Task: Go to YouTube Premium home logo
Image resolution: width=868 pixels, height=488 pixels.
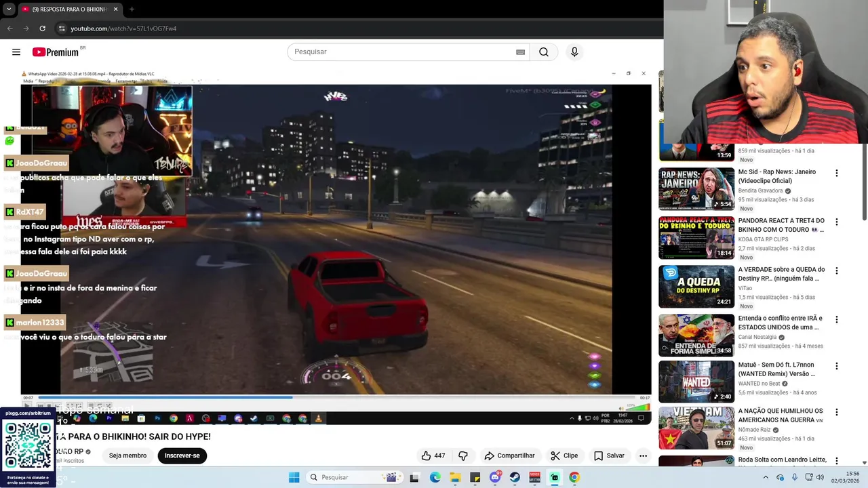Action: 56,52
